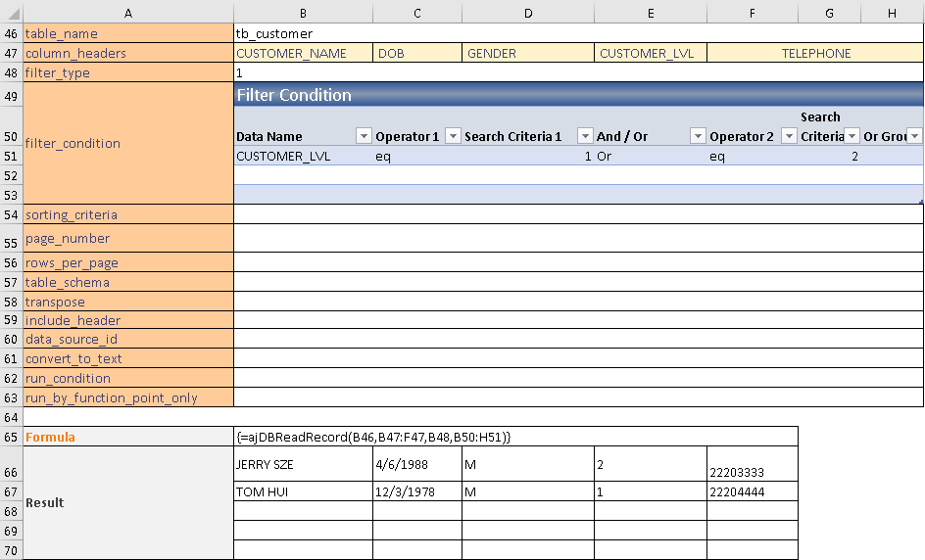
Task: Open the Data Name filter dropdown
Action: click(x=364, y=136)
